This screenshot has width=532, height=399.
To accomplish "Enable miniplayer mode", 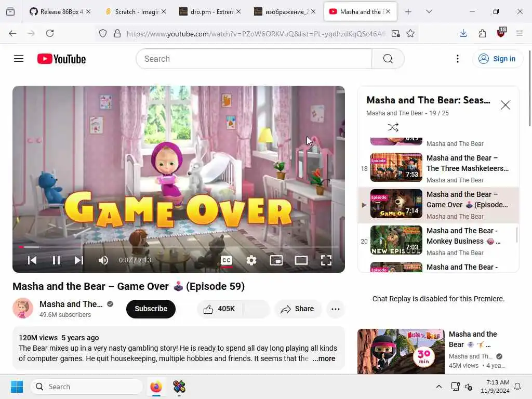I will (x=276, y=260).
